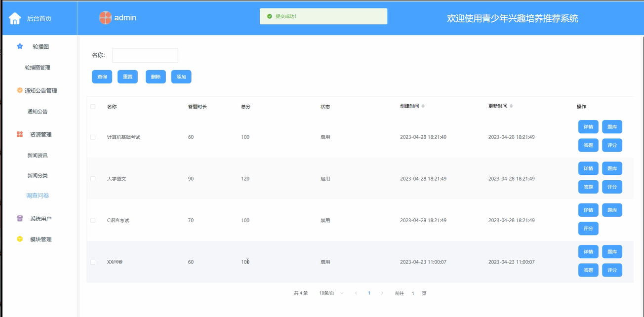Open 题库 for C语言考试
644x317 pixels.
612,210
